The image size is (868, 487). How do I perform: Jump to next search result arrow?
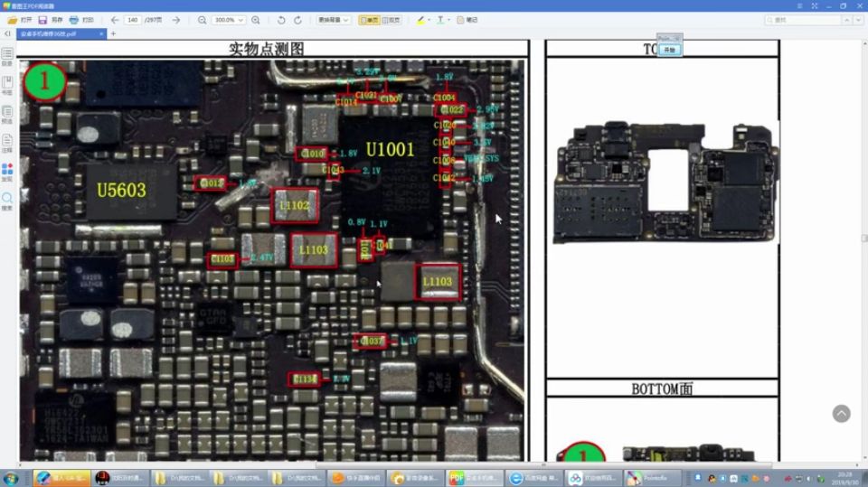click(859, 20)
